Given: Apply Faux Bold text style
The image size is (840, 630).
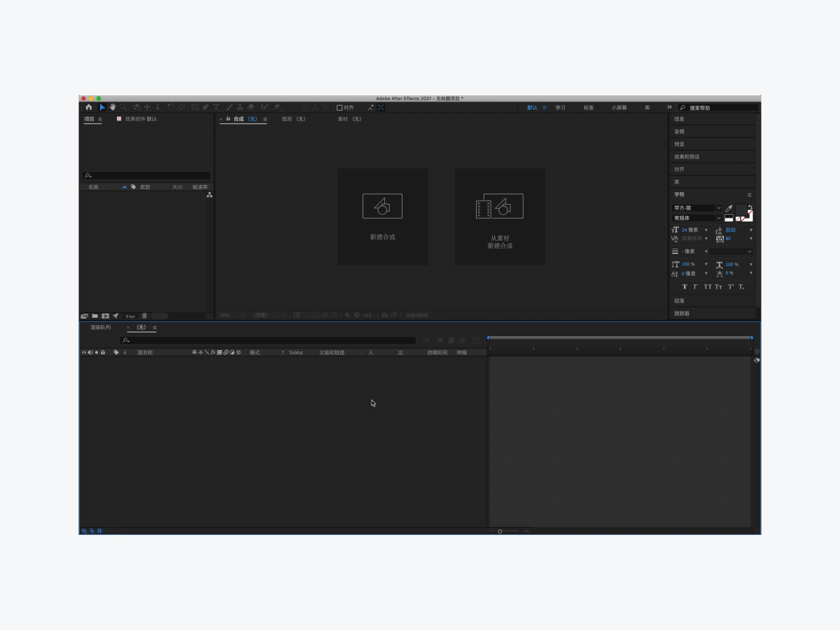Looking at the screenshot, I should [685, 287].
